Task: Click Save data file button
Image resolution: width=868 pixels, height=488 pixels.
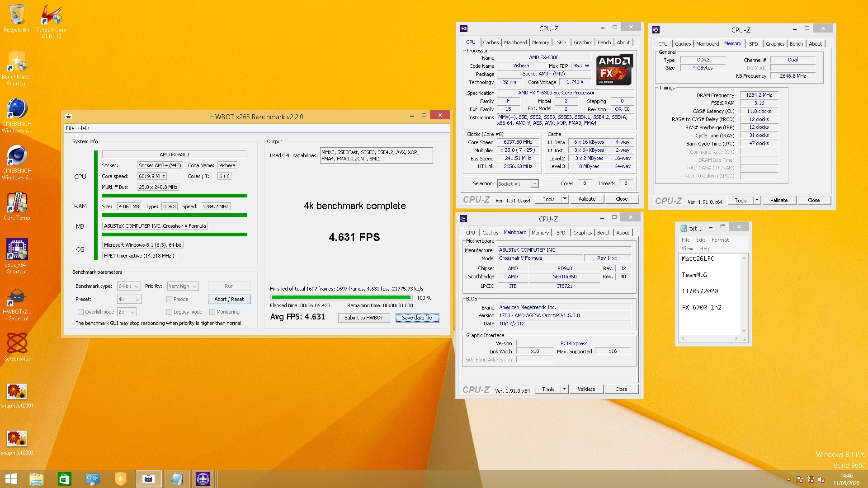Action: pos(417,318)
